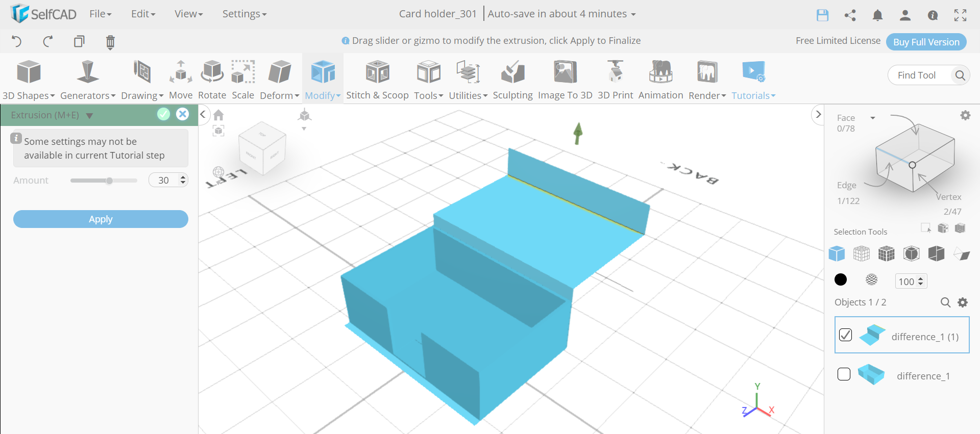Open the Face selection mode dropdown
Image resolution: width=980 pixels, height=434 pixels.
(873, 118)
